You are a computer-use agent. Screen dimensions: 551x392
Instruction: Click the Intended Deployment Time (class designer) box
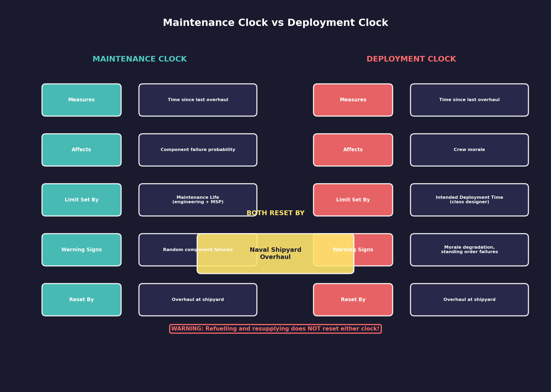pyautogui.click(x=469, y=200)
